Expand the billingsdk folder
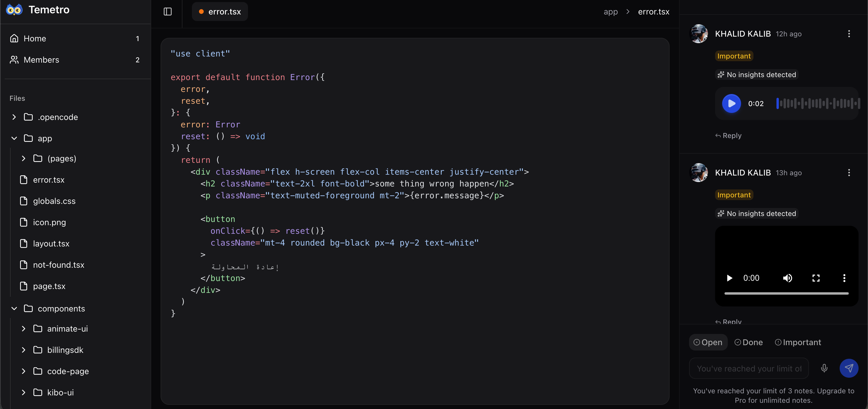 click(x=23, y=350)
